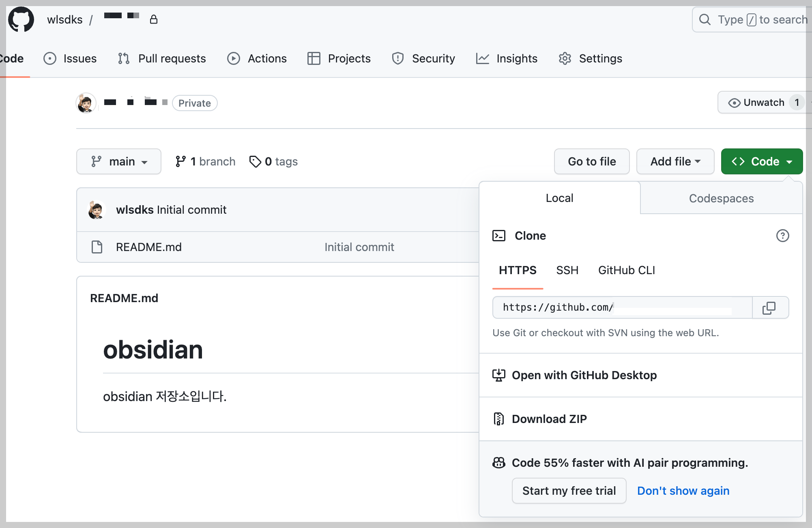Open the Pull requests tab
The width and height of the screenshot is (812, 528).
(162, 58)
